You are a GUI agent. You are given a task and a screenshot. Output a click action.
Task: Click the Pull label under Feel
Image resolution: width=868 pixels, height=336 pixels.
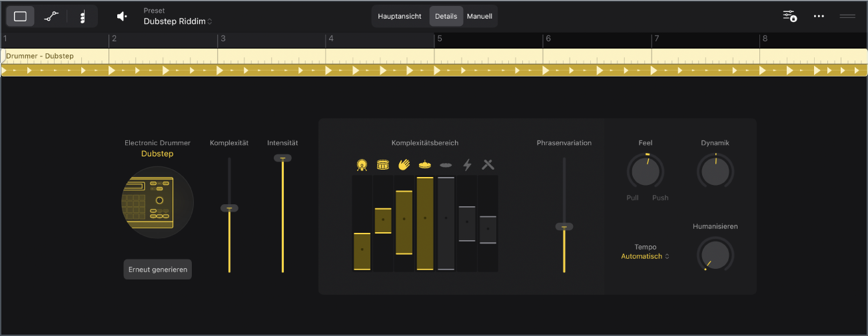(x=633, y=198)
